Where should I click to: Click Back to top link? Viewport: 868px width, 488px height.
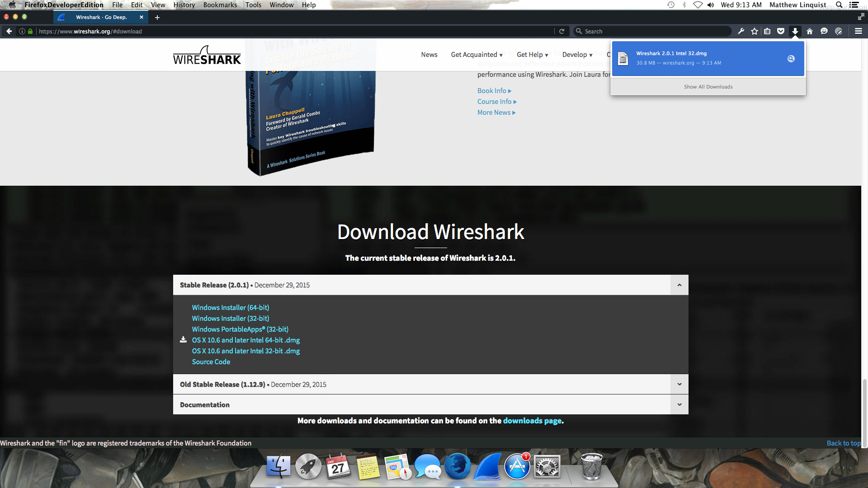(844, 443)
